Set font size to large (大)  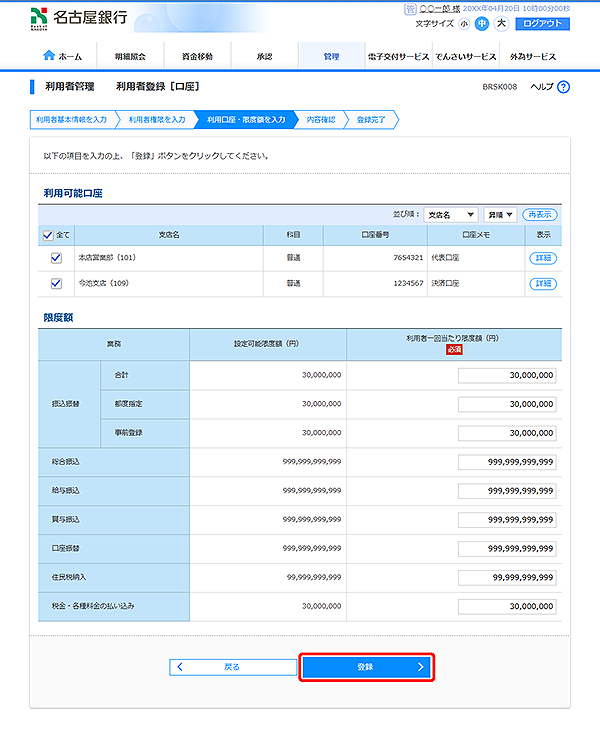pos(499,23)
